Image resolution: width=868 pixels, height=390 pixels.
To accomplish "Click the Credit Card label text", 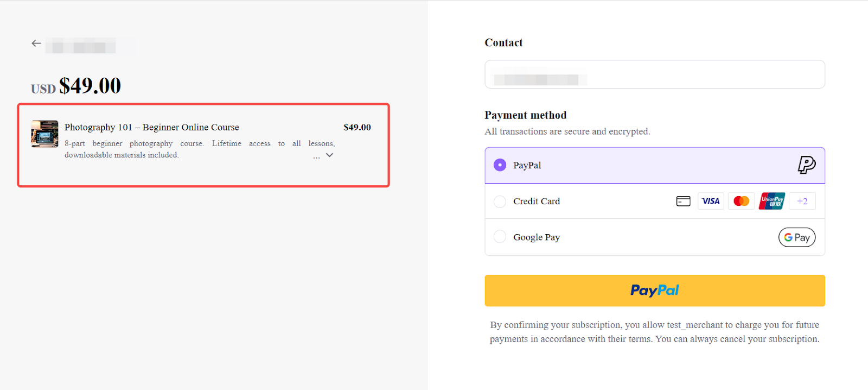I will point(536,202).
